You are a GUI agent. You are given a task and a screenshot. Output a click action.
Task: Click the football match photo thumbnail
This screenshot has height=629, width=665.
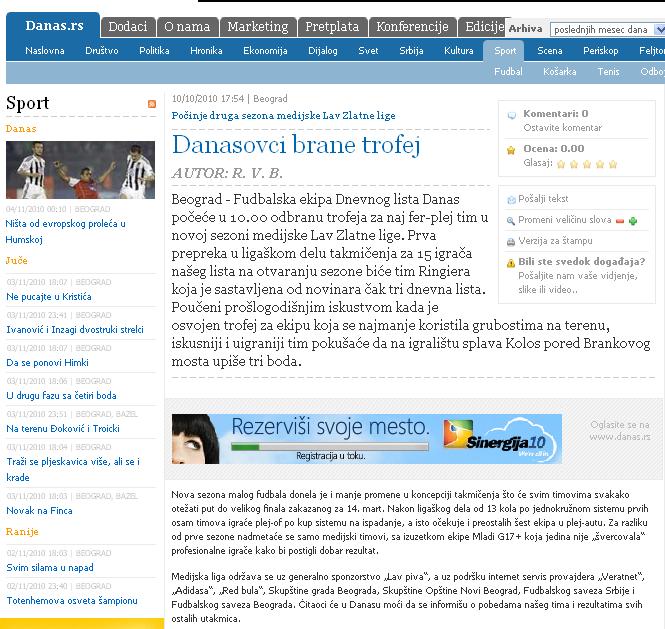tap(80, 170)
